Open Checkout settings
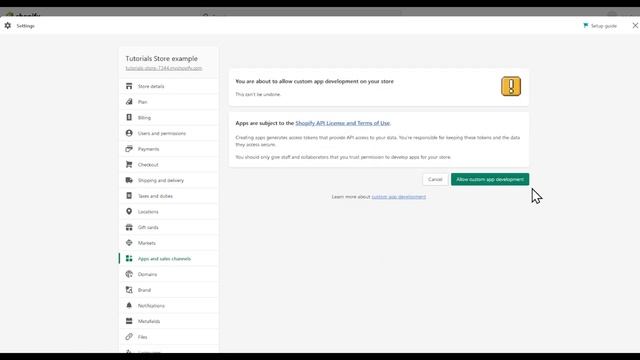This screenshot has width=640, height=360. tap(169, 164)
